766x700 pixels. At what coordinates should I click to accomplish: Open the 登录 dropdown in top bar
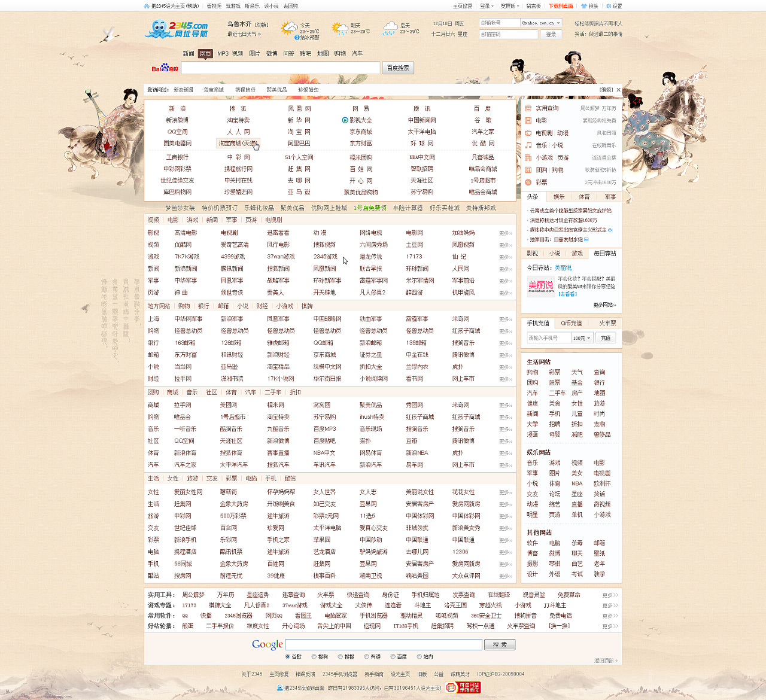[x=487, y=6]
